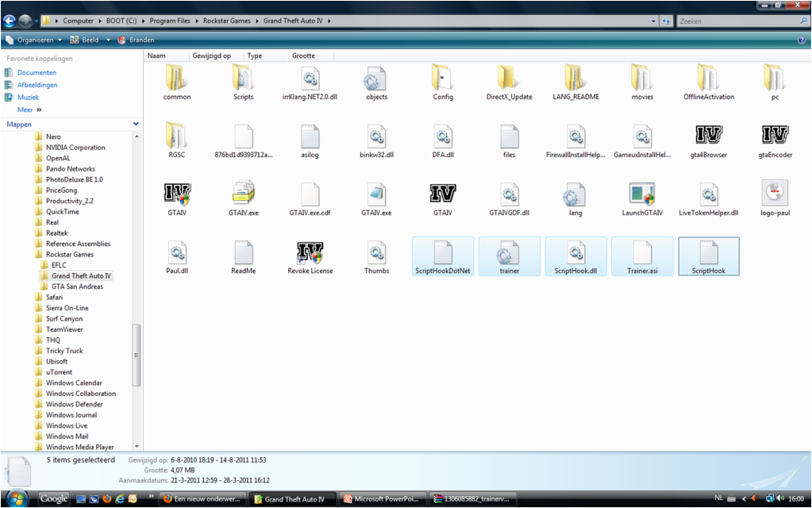The height and width of the screenshot is (508, 812).
Task: Open the Muziek favorite link
Action: click(x=28, y=98)
